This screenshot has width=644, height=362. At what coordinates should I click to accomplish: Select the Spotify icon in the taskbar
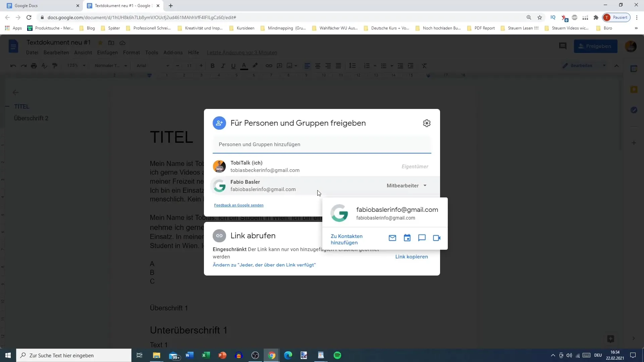[x=337, y=355]
